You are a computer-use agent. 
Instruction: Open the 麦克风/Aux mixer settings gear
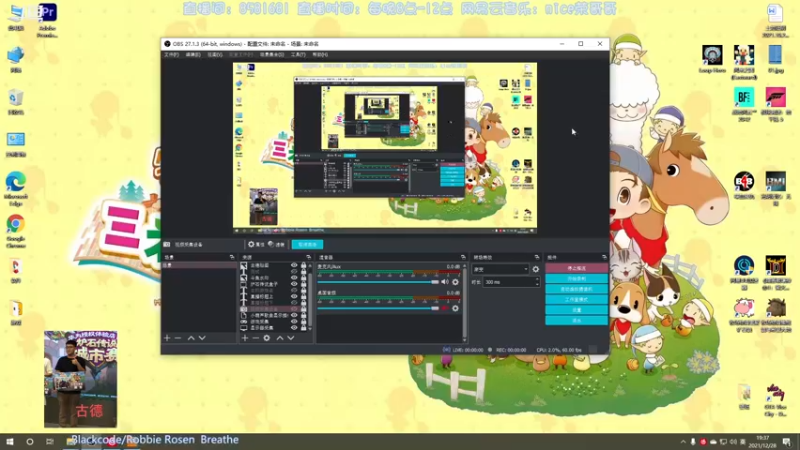click(x=455, y=282)
